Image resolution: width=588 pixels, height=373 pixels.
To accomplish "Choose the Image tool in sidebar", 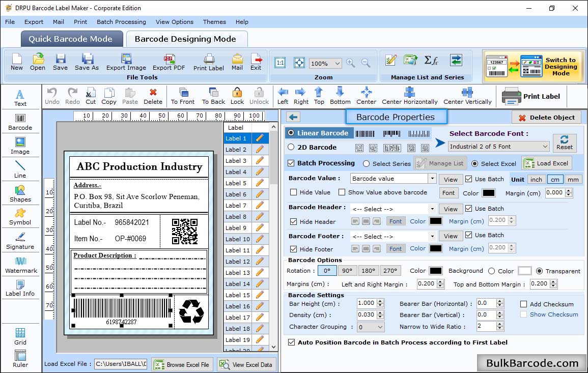I will (x=20, y=146).
